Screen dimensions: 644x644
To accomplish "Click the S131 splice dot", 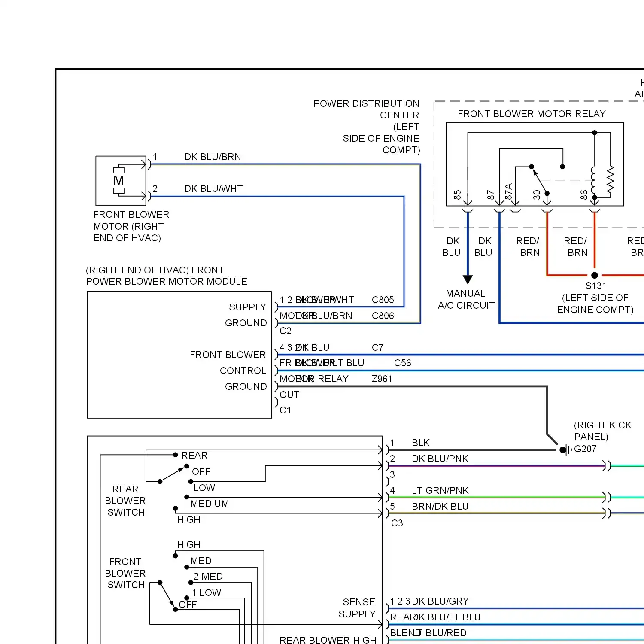I will pyautogui.click(x=594, y=275).
